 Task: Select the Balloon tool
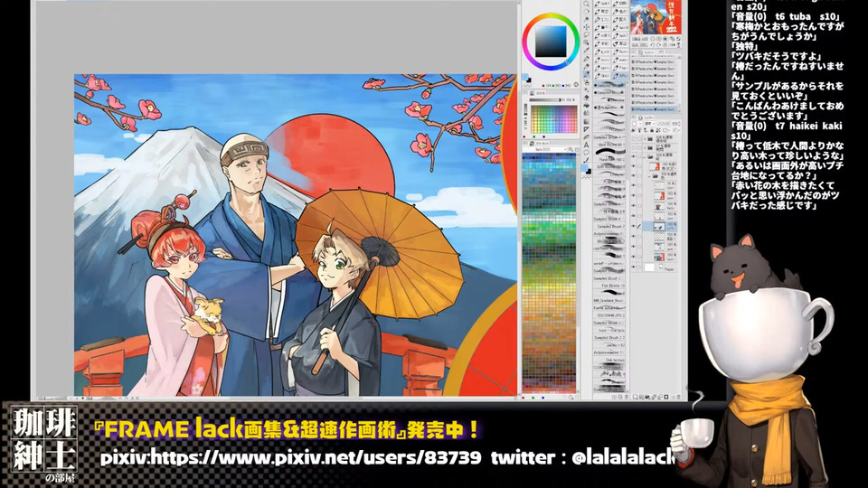[586, 153]
